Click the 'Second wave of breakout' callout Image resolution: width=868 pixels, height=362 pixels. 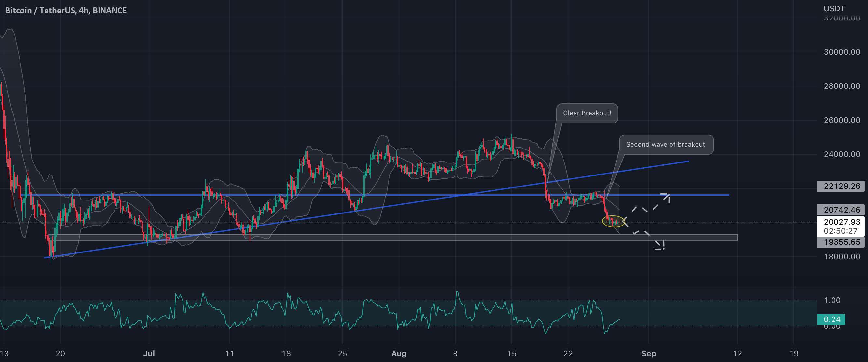click(x=666, y=145)
